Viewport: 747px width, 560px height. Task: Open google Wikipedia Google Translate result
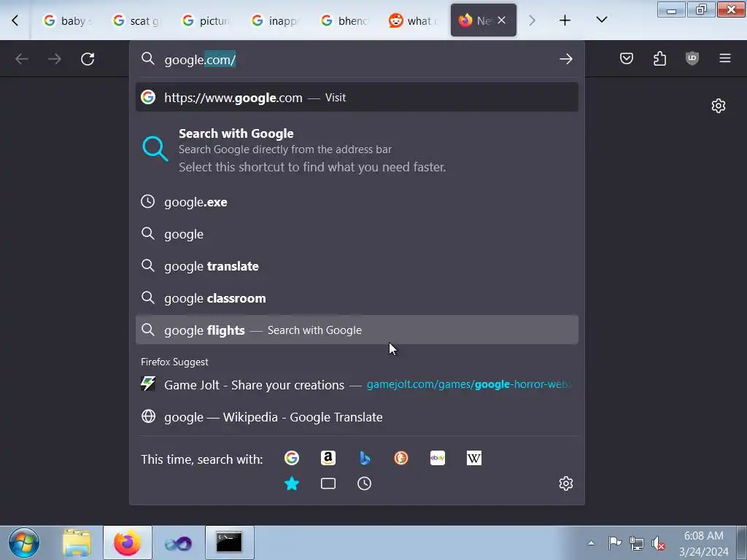[x=357, y=416]
